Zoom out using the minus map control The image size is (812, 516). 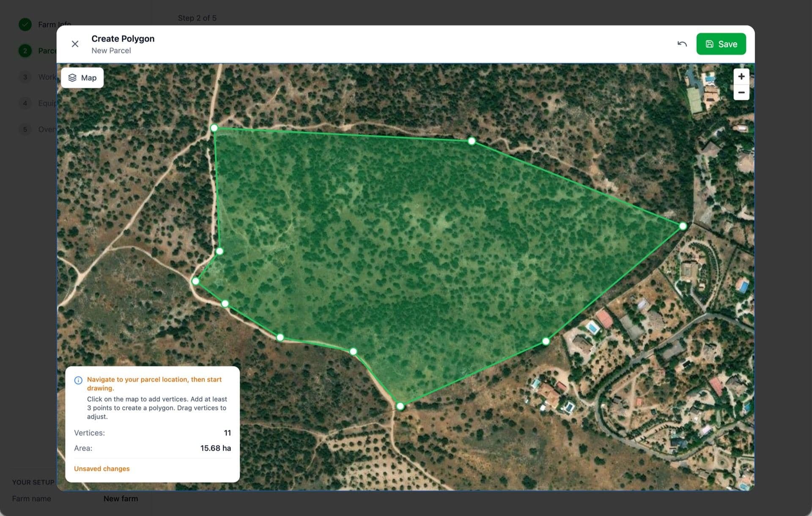click(741, 92)
